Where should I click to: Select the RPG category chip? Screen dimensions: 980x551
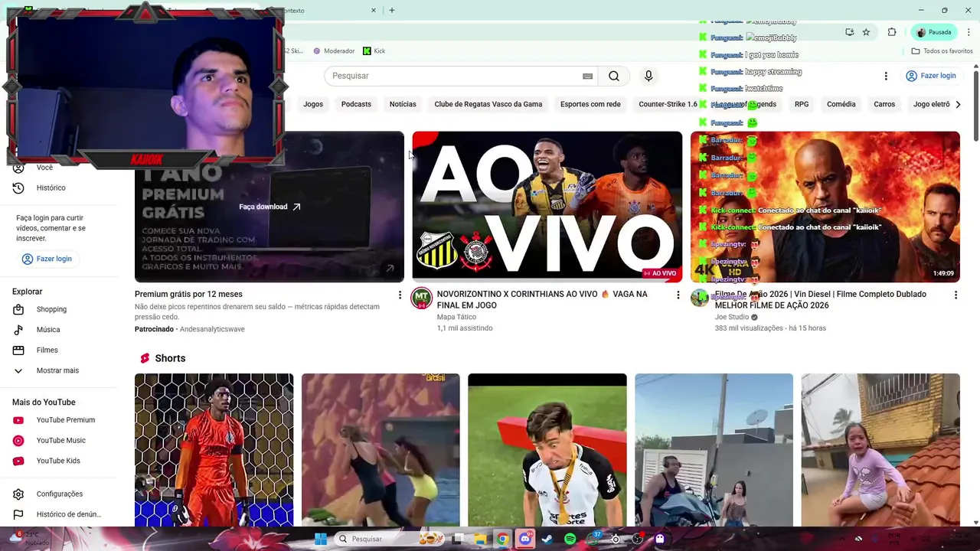pyautogui.click(x=802, y=104)
